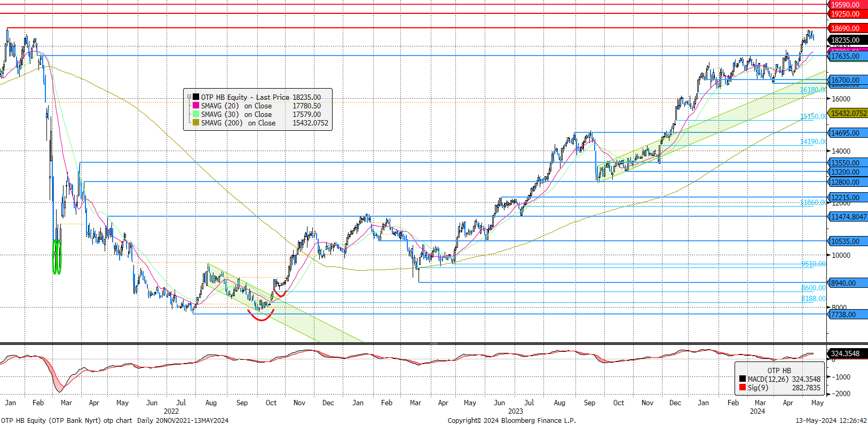Click the black OTP HB Equity color swatch
This screenshot has height=425, width=868.
(196, 97)
